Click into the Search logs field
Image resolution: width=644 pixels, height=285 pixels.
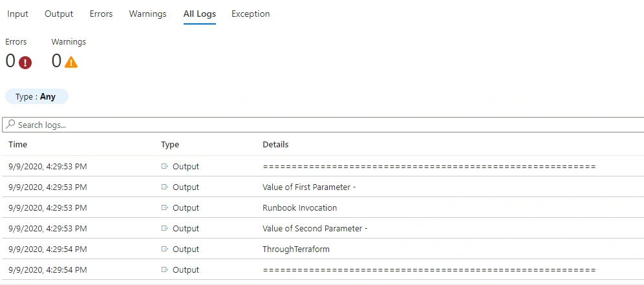[323, 125]
